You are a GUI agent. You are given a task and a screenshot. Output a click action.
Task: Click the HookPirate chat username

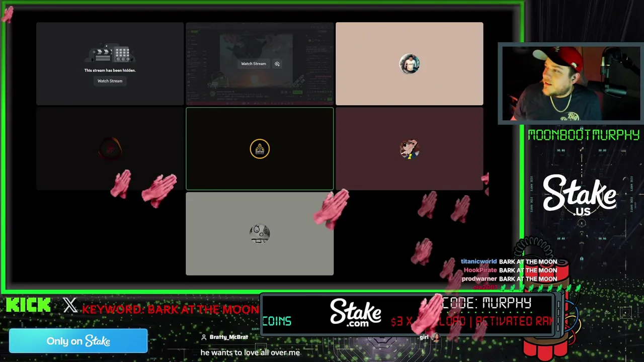click(480, 270)
